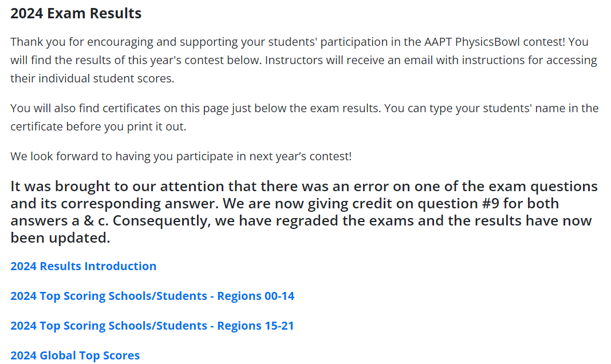Click 'certificate before you print it out' line
611x364 pixels.
click(x=98, y=126)
